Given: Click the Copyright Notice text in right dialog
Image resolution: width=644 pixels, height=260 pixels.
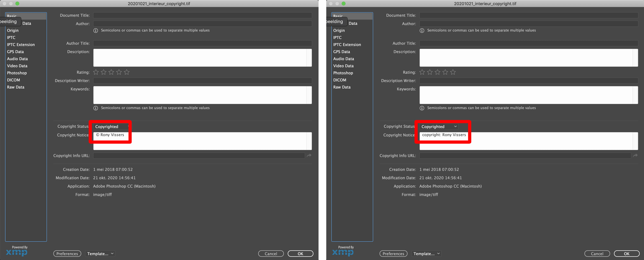Looking at the screenshot, I should [x=444, y=135].
